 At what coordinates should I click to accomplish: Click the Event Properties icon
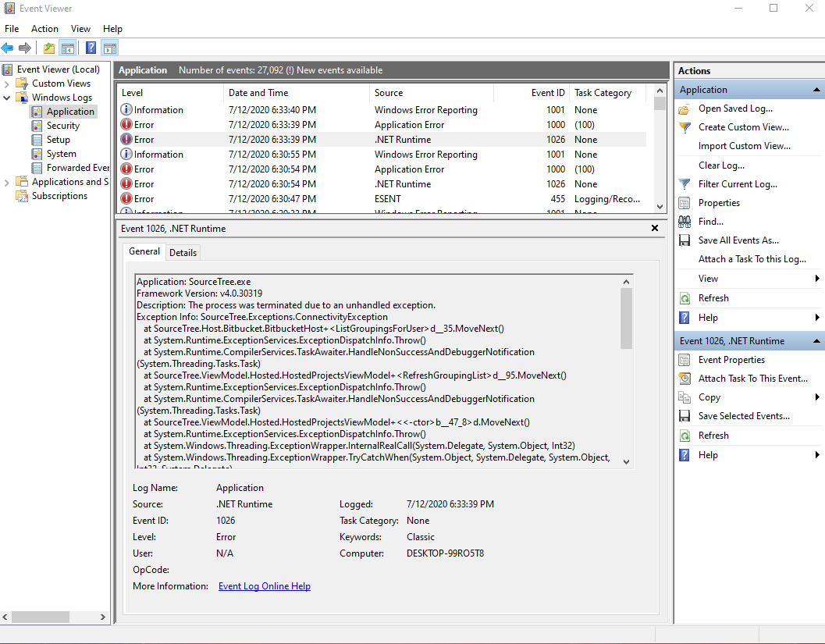pos(684,360)
